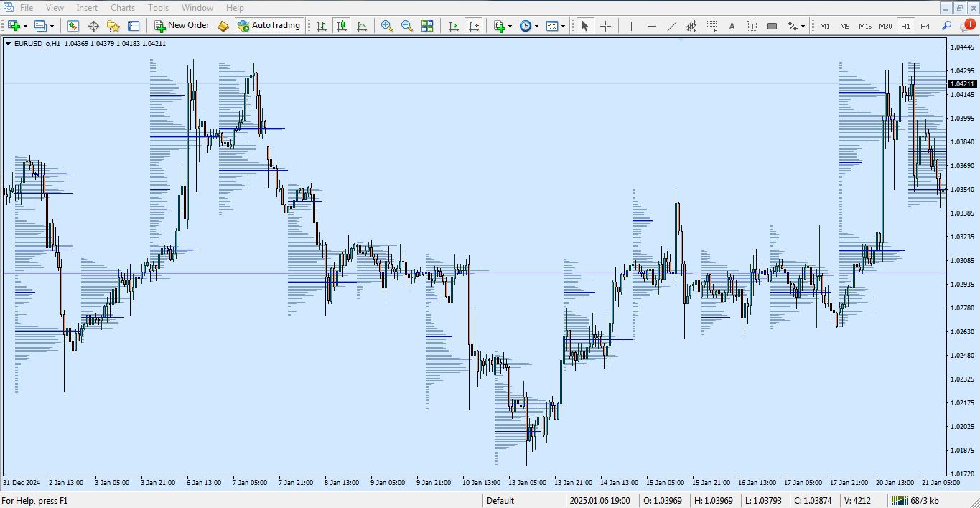Select the Arrows objects tool

pos(792,26)
